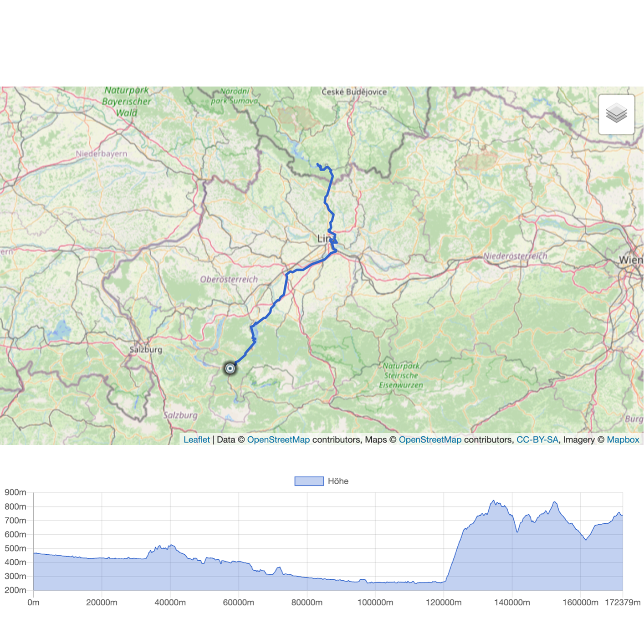
Task: Click the Naturpark Bayerischer Wald label
Action: coord(126,102)
